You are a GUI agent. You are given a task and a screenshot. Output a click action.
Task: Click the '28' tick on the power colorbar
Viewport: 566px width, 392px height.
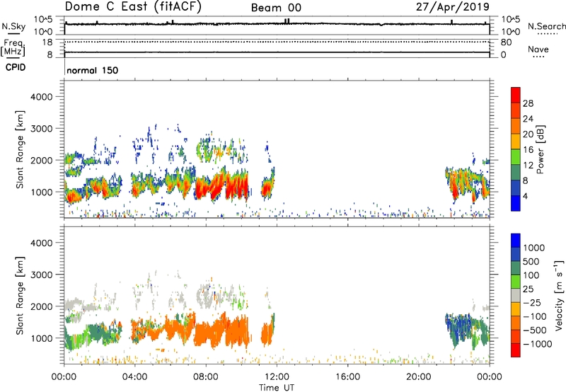[528, 103]
